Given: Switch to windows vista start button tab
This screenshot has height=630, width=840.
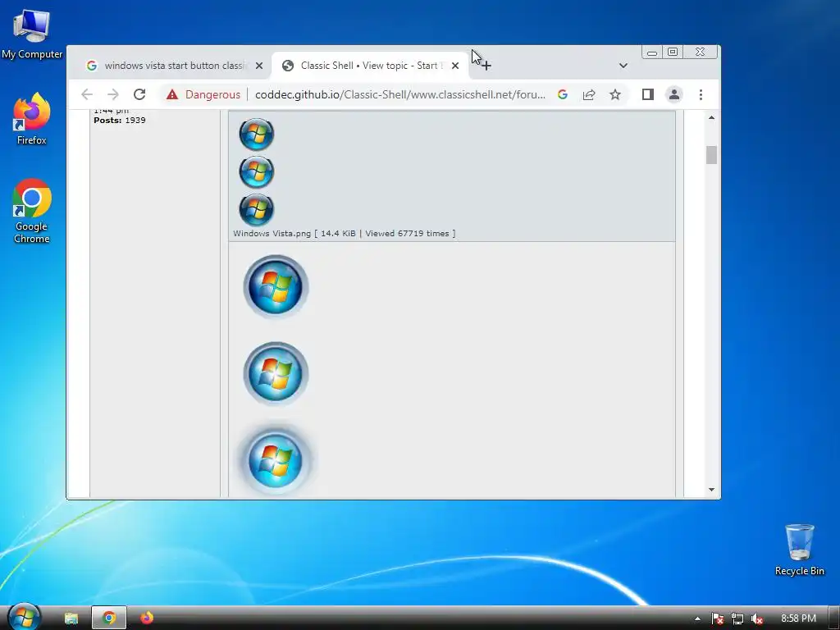Looking at the screenshot, I should (x=167, y=66).
